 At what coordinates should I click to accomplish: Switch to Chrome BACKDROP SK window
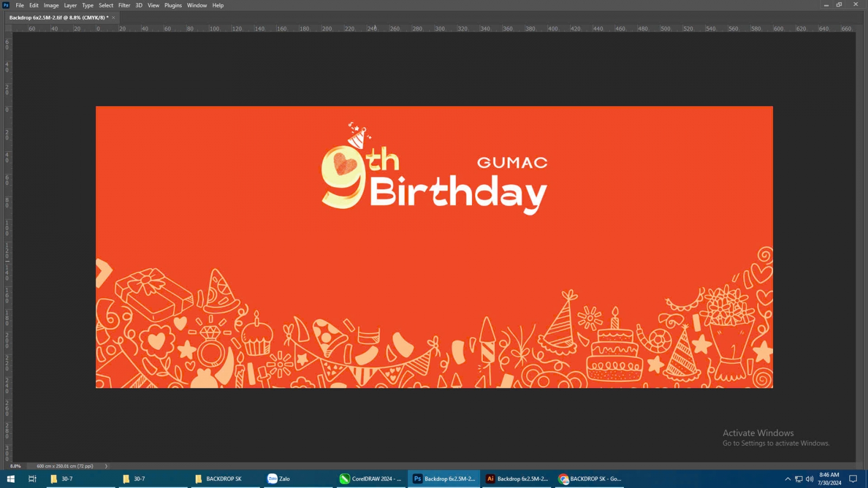589,479
